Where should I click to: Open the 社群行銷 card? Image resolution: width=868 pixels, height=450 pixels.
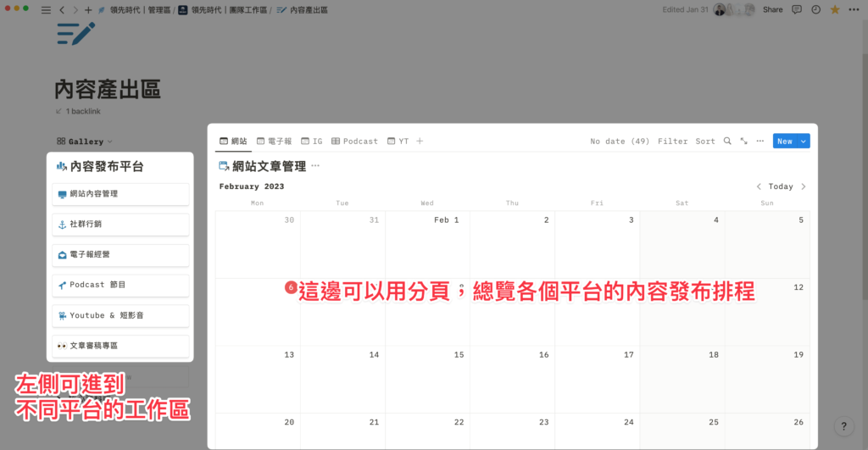(120, 225)
